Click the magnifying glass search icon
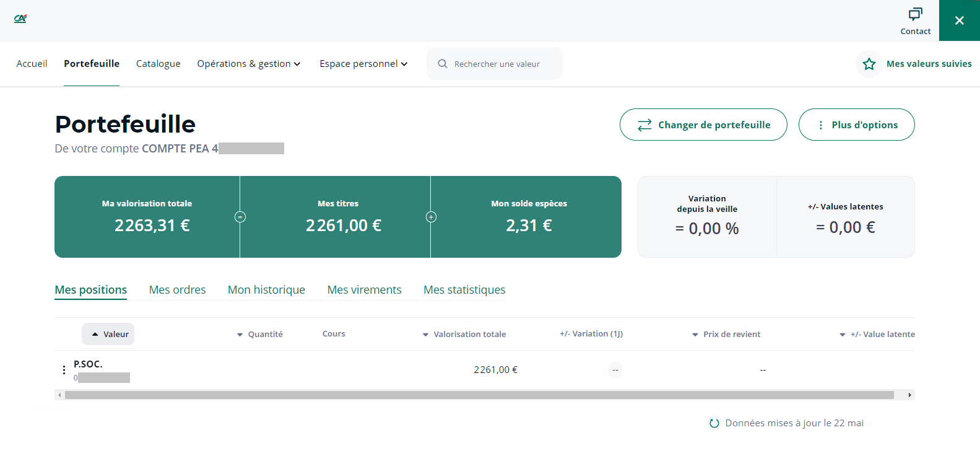980x461 pixels. 443,64
